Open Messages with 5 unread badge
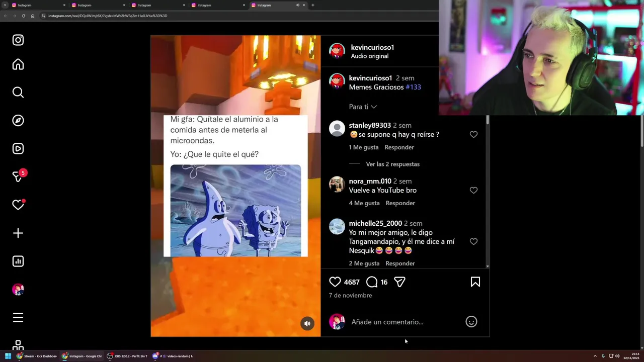644x362 pixels. (x=18, y=176)
